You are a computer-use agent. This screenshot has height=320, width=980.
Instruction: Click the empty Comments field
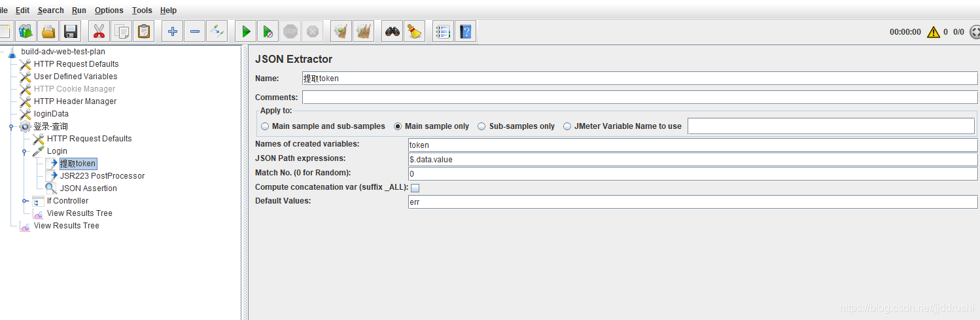click(x=640, y=98)
